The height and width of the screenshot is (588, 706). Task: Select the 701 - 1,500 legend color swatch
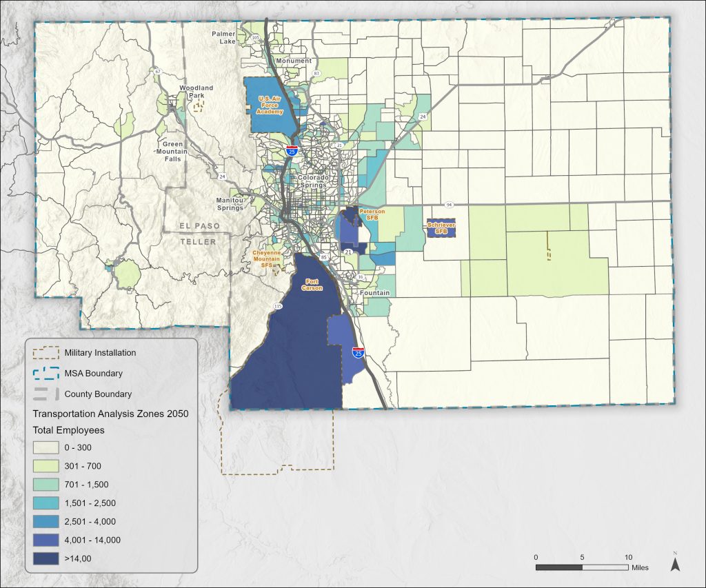click(x=46, y=485)
